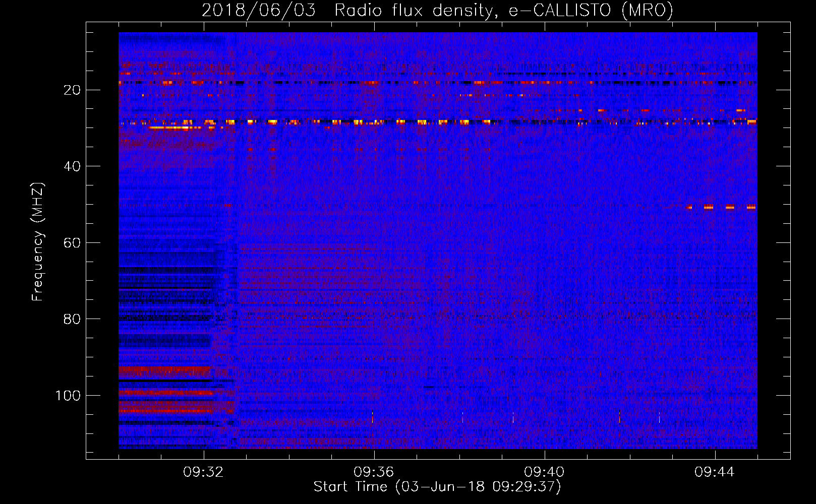
Task: Click the '20' frequency tick label
Action: [x=72, y=90]
